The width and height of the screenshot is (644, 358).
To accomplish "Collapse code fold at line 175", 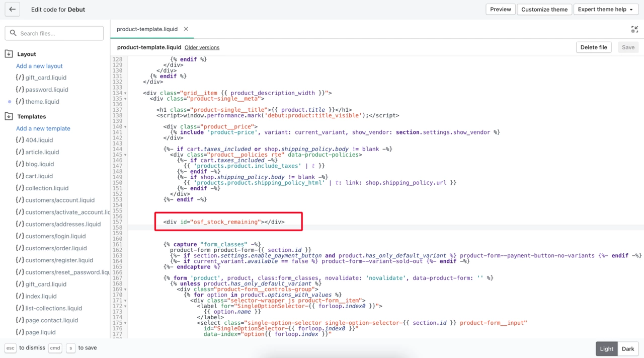I will point(125,323).
